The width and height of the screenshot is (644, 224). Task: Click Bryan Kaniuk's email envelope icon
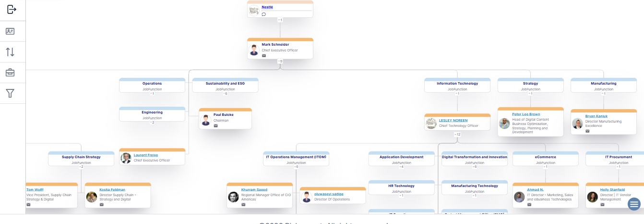pyautogui.click(x=587, y=131)
